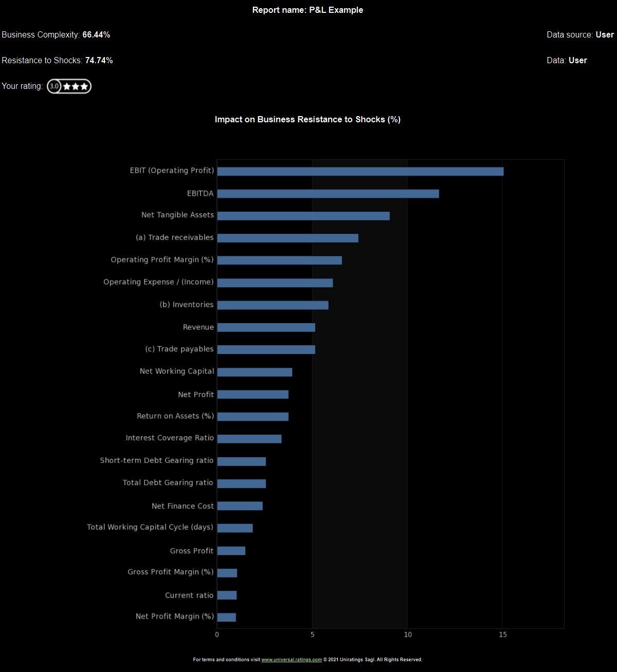The image size is (617, 672).
Task: Select the Revenue bar
Action: point(266,328)
